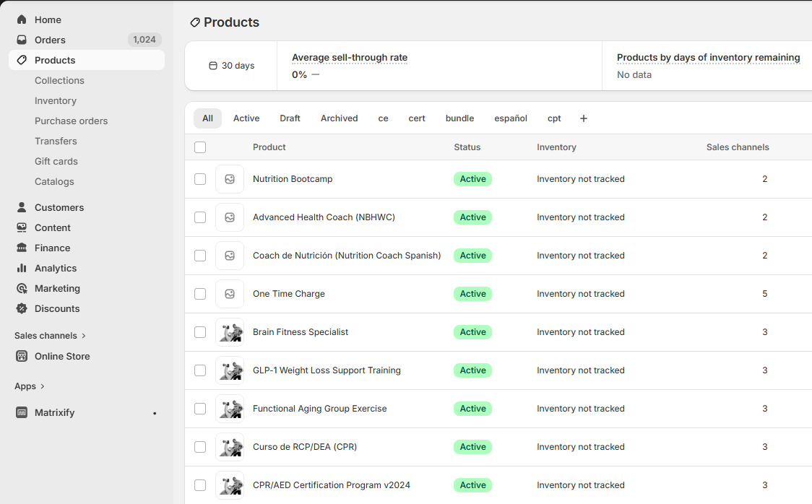
Task: Open the Average sell-through rate report
Action: point(349,57)
